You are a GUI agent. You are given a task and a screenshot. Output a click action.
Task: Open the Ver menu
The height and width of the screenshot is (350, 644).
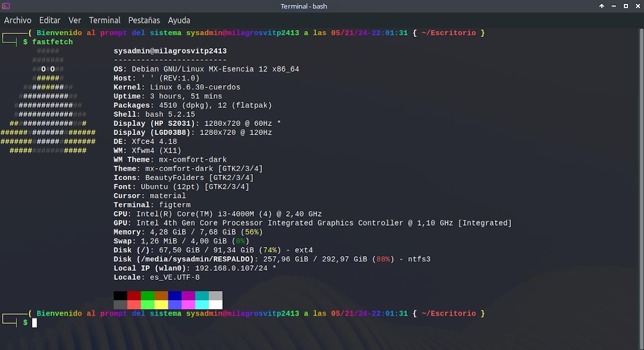[75, 20]
